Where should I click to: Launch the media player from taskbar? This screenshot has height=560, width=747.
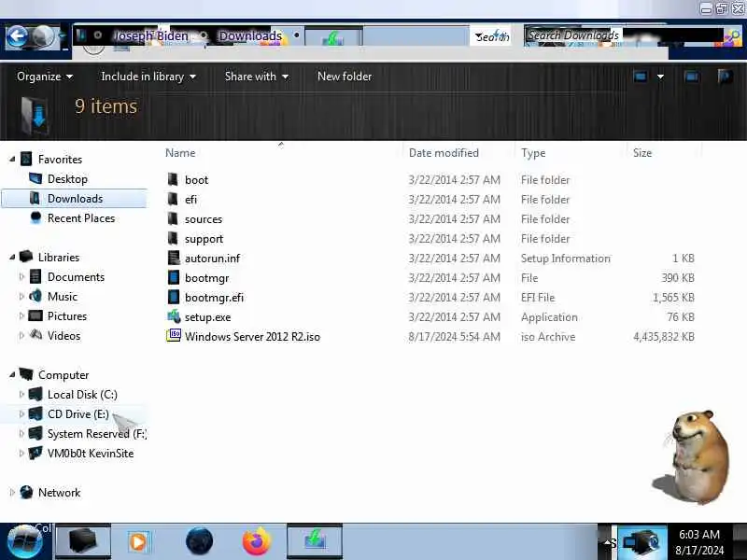[x=138, y=541]
